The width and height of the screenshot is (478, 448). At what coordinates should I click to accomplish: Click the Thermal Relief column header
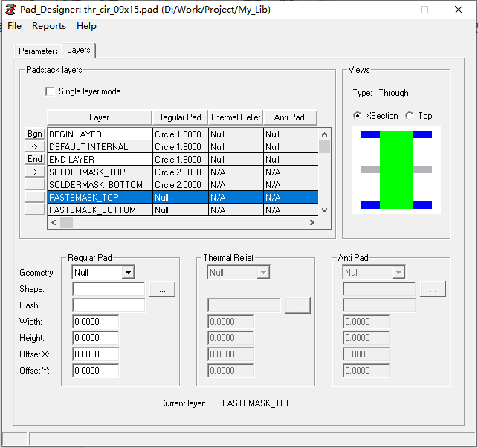coord(236,117)
